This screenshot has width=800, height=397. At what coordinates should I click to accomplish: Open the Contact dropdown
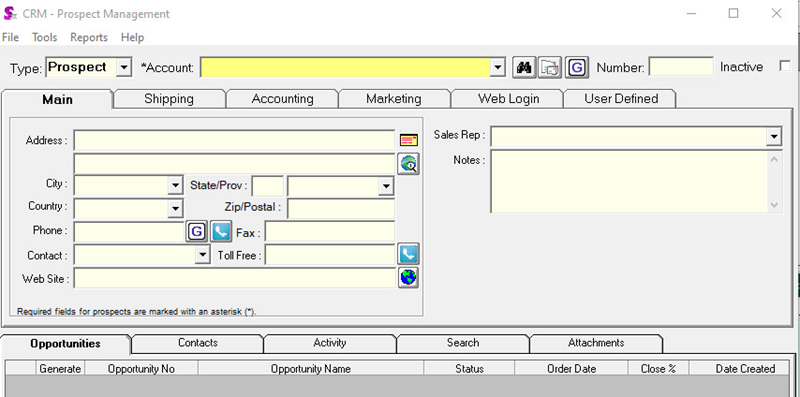(203, 254)
